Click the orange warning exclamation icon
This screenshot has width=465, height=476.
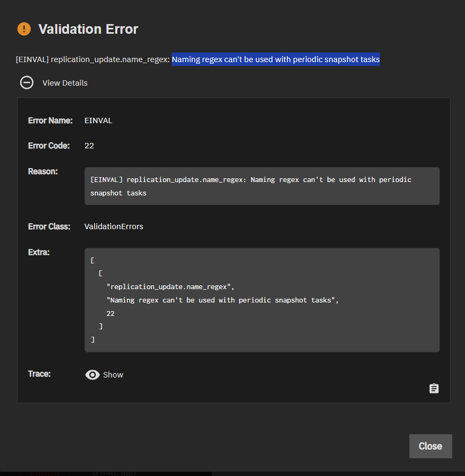coord(24,29)
